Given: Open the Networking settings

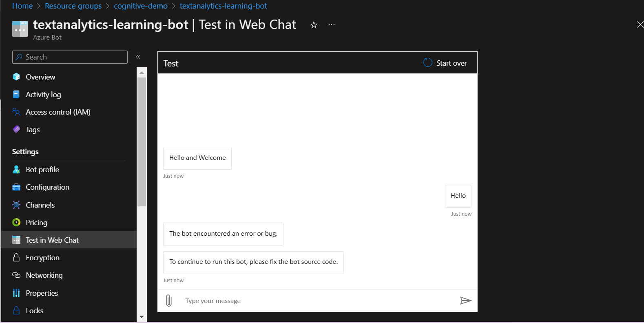Looking at the screenshot, I should tap(69, 275).
